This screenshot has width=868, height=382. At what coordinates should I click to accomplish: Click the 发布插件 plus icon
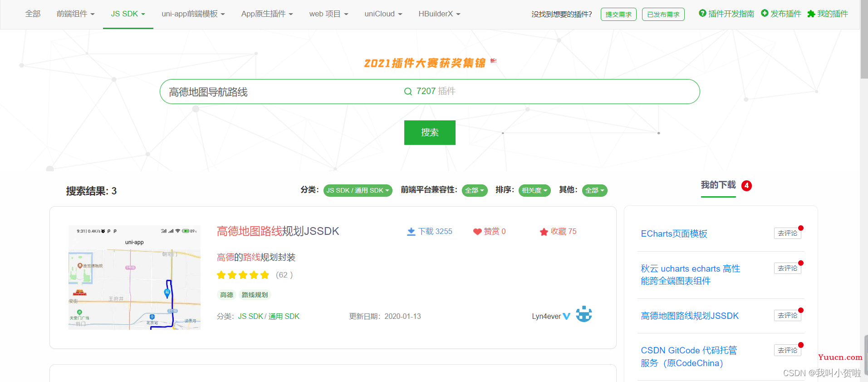coord(765,13)
